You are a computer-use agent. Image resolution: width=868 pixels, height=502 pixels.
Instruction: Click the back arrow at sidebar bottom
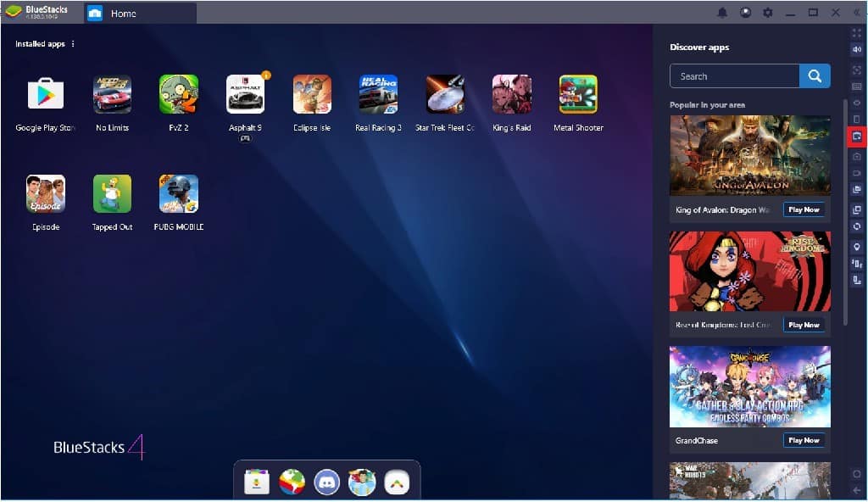[x=857, y=490]
